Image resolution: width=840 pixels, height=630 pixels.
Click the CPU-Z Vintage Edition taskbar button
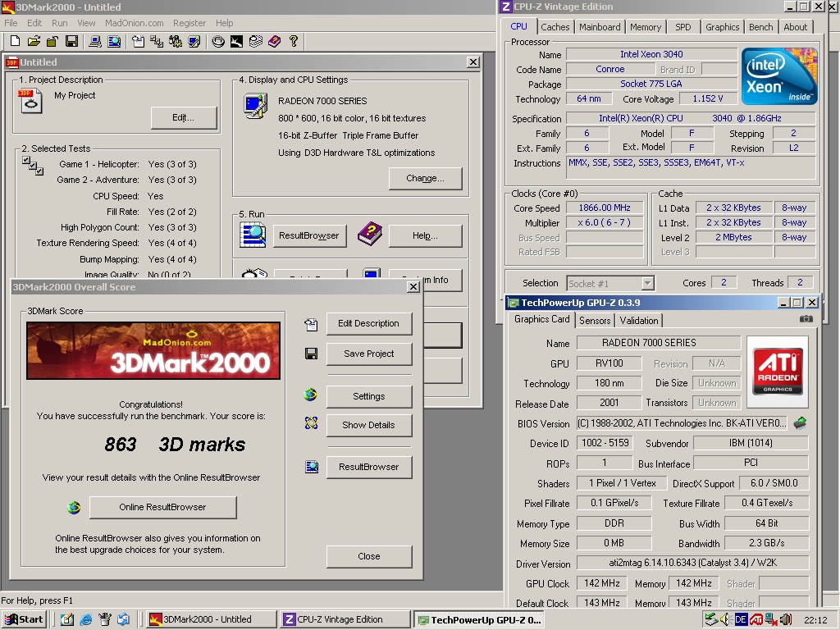click(346, 619)
